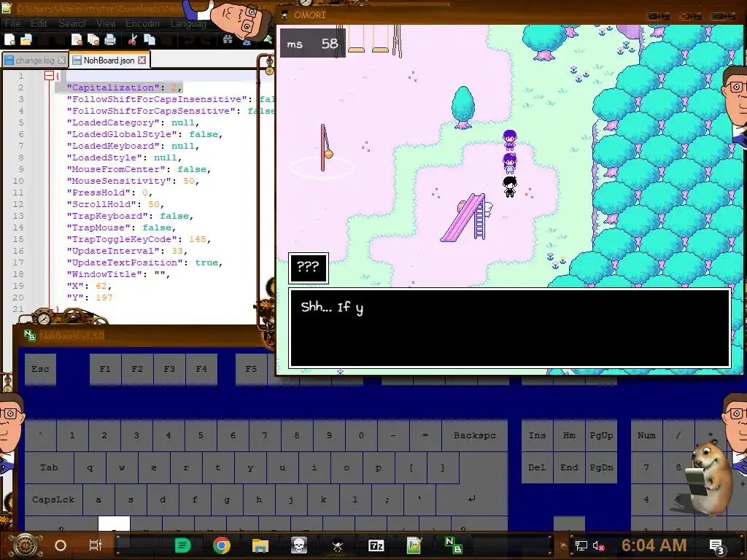This screenshot has width=747, height=560.
Task: Click the black-haired Omori character sprite
Action: (510, 186)
